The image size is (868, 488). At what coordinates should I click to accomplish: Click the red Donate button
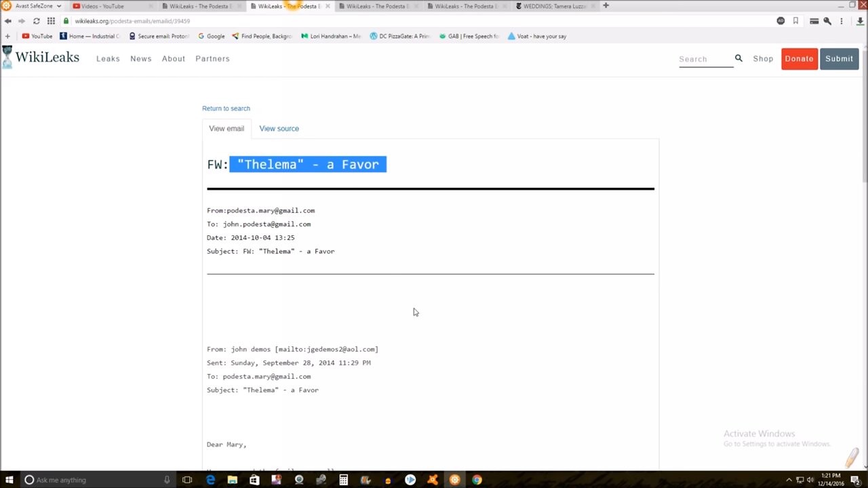pos(799,58)
